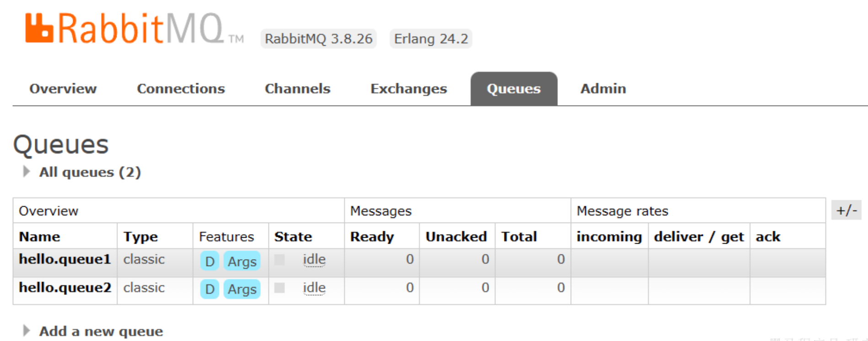Open the Connections tab

[181, 88]
